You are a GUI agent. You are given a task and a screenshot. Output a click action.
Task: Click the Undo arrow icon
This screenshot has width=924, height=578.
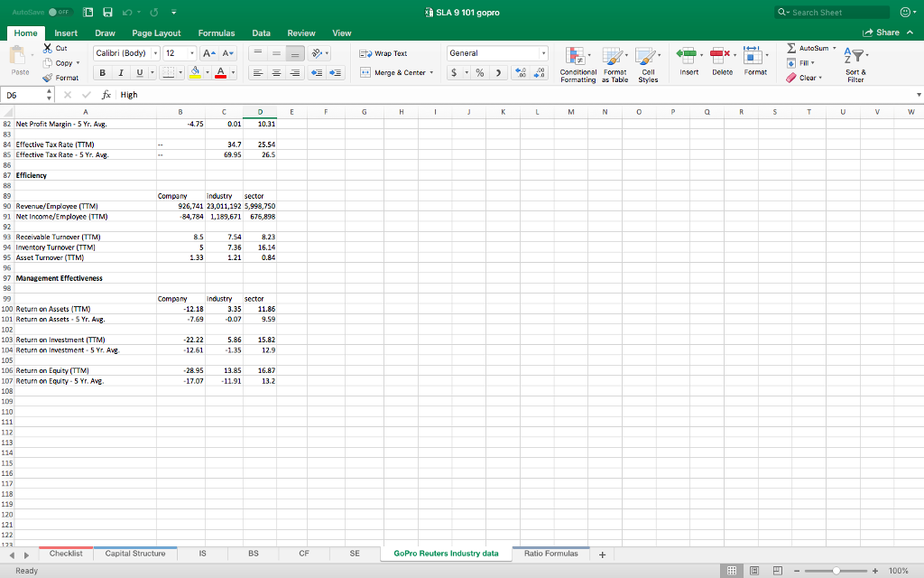click(x=126, y=12)
